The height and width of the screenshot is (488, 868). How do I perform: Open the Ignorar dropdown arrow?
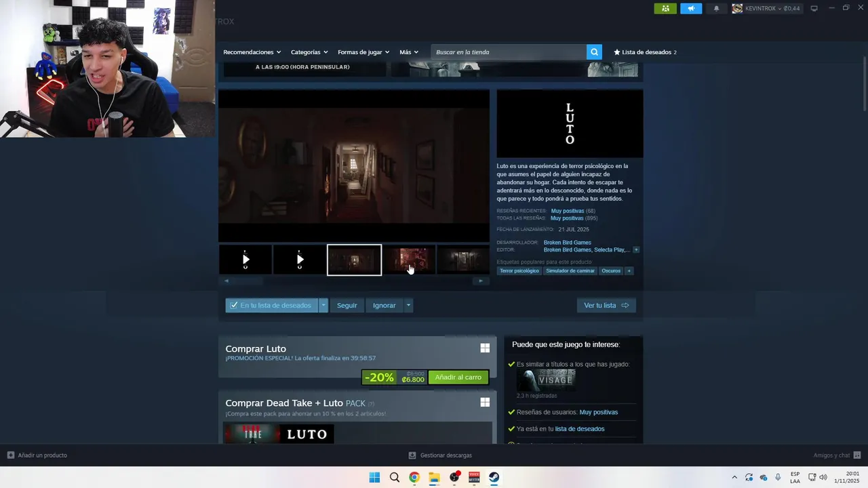[x=408, y=306]
